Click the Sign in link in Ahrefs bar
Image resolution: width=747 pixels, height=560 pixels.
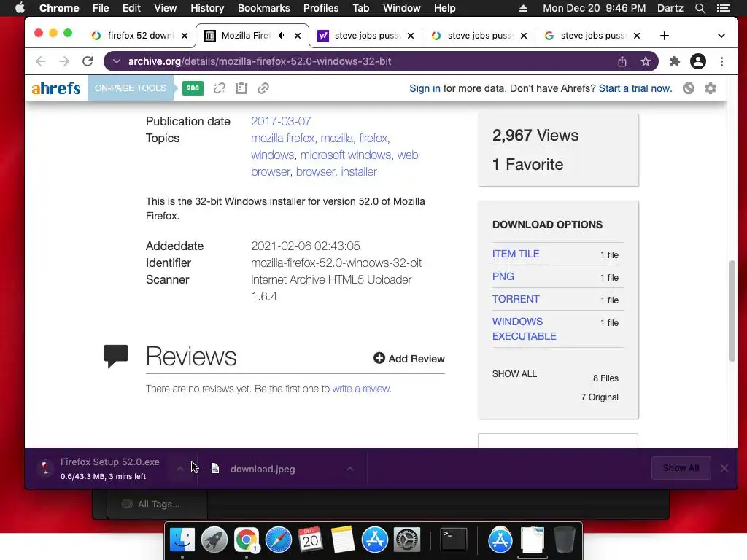coord(425,88)
